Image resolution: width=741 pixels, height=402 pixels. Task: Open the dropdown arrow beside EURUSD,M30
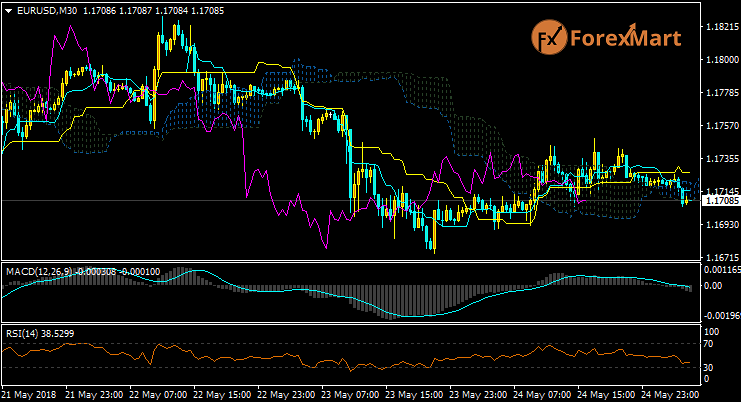(x=8, y=10)
